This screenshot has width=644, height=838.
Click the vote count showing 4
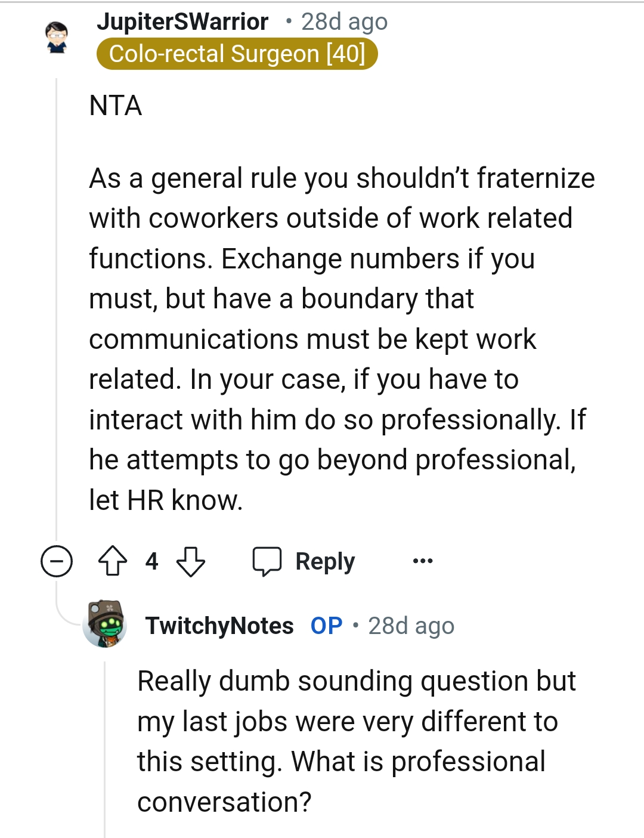tap(152, 561)
